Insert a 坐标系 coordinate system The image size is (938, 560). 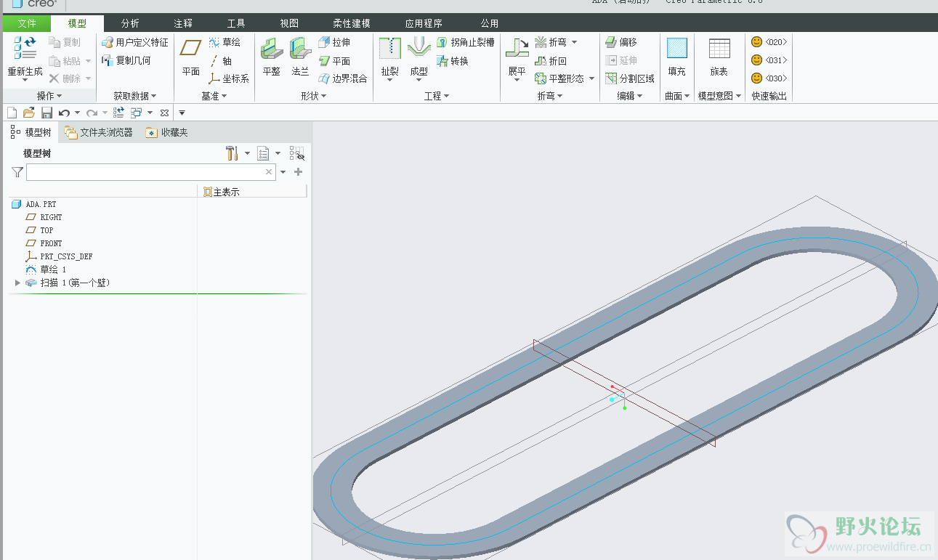pyautogui.click(x=229, y=78)
